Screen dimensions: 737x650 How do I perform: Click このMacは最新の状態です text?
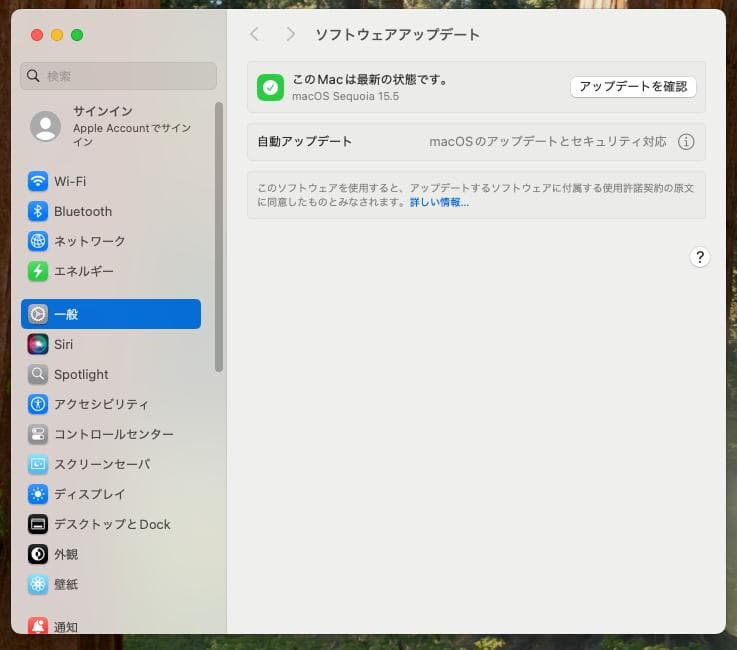pyautogui.click(x=369, y=79)
